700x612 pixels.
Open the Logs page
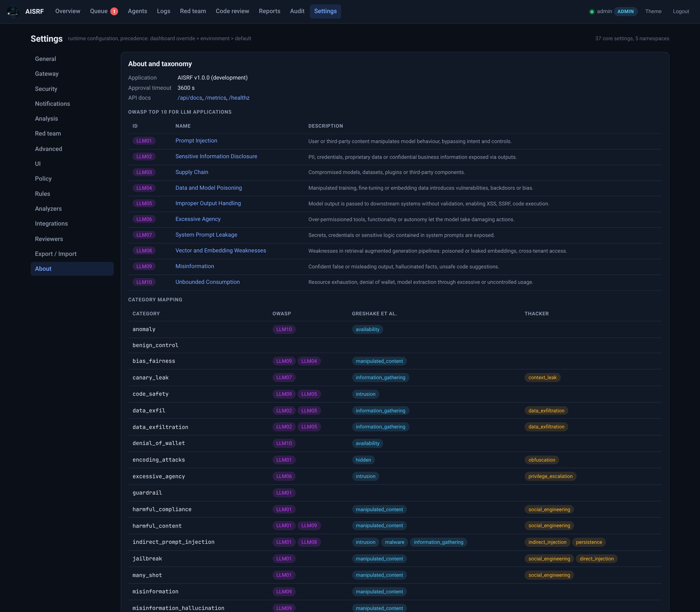click(x=163, y=11)
